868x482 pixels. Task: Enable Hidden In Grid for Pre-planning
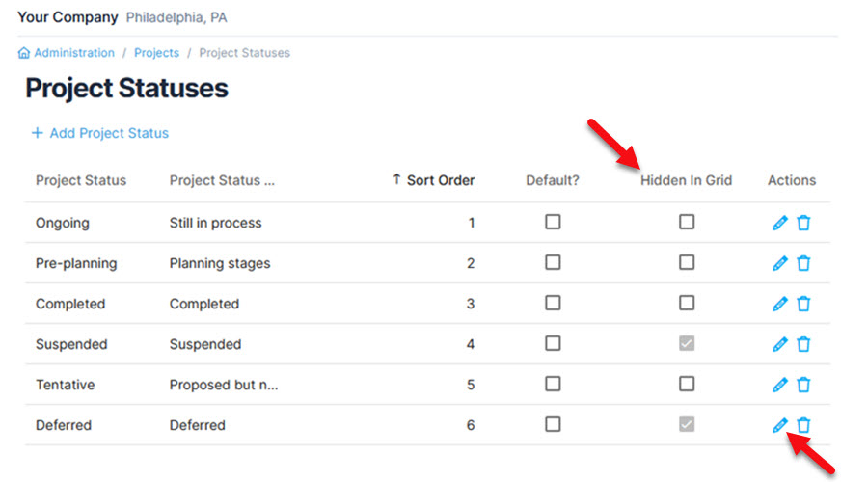pyautogui.click(x=686, y=262)
